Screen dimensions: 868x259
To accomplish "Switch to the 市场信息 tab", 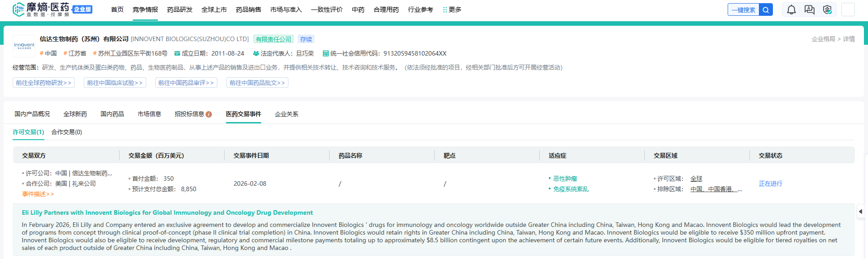I will click(149, 114).
